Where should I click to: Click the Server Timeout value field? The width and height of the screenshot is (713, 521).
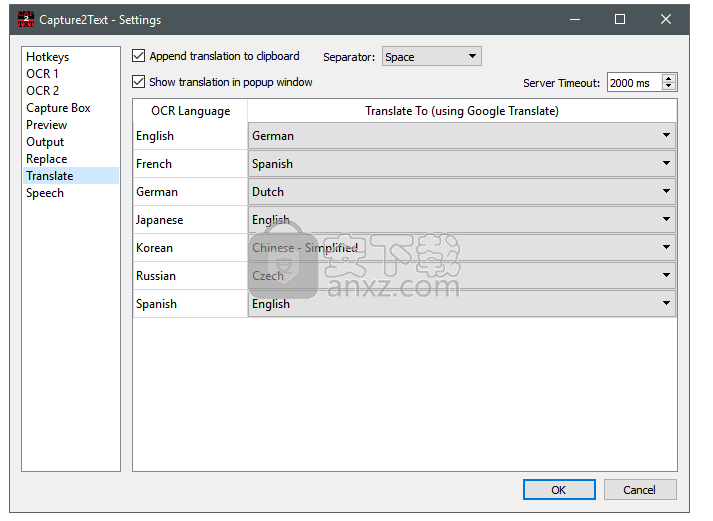(x=634, y=83)
